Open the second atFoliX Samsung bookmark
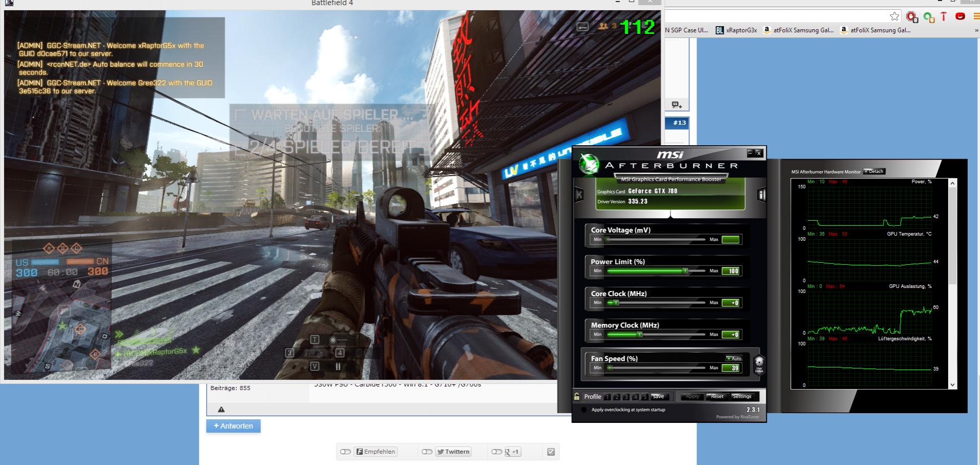Image resolution: width=980 pixels, height=465 pixels. pyautogui.click(x=875, y=30)
